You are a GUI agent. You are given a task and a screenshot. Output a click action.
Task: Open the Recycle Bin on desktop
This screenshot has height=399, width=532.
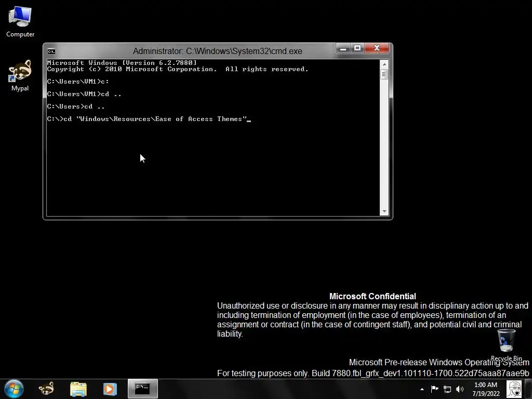pos(506,345)
